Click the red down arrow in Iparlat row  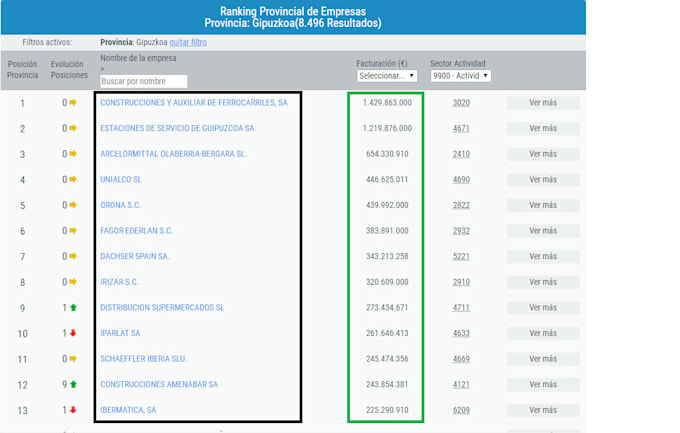tap(73, 333)
